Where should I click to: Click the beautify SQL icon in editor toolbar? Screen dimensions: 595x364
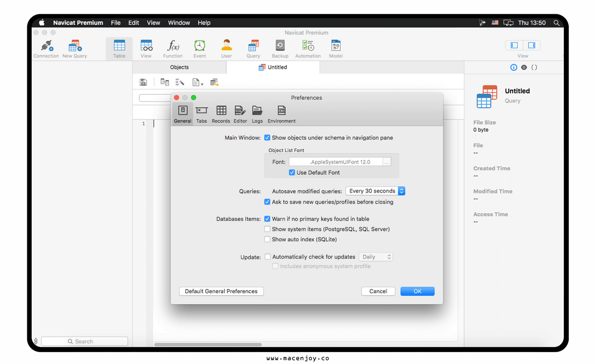pyautogui.click(x=180, y=82)
